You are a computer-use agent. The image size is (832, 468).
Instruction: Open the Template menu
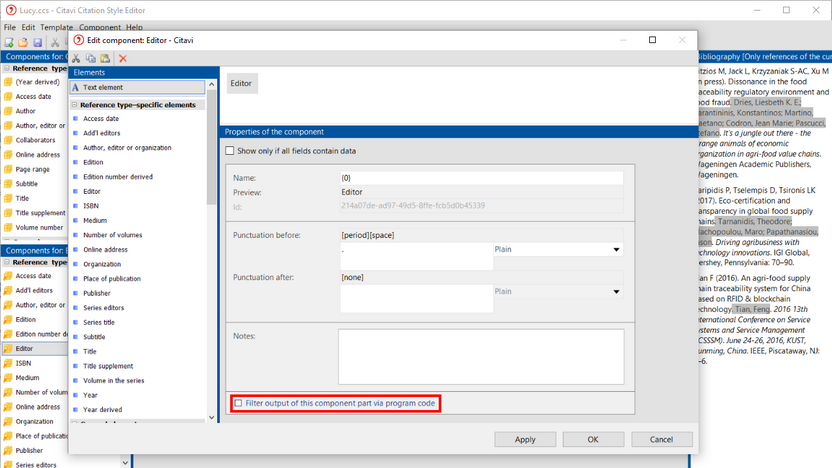point(56,27)
